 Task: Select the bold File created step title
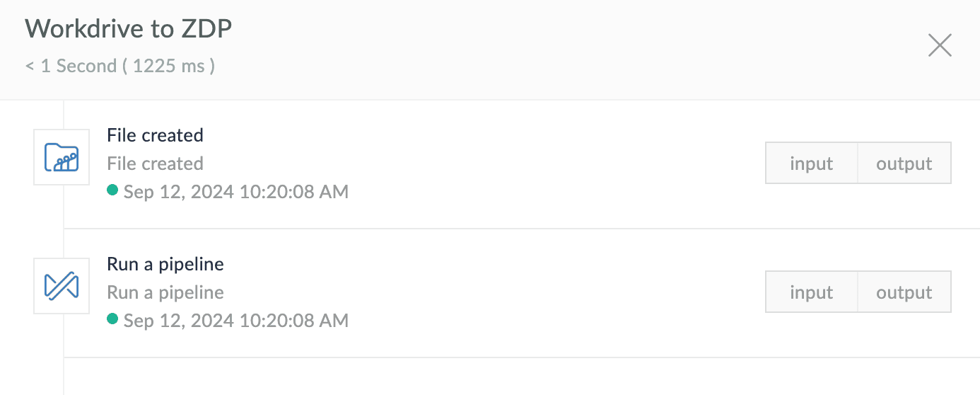155,135
